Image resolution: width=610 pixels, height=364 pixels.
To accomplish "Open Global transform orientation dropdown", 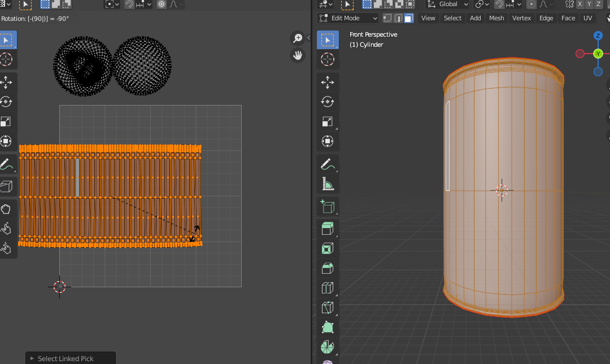I will point(448,4).
